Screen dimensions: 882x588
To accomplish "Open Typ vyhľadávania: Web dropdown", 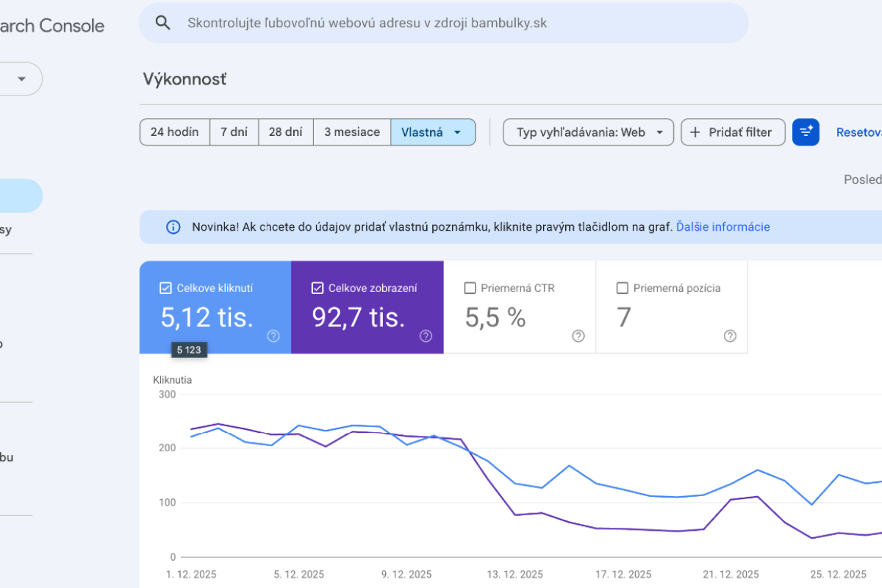I will coord(588,132).
